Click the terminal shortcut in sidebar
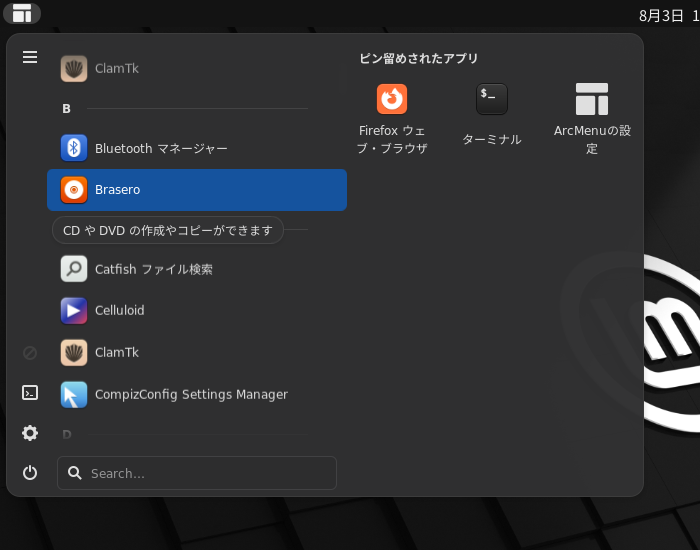The width and height of the screenshot is (700, 550). tap(30, 393)
